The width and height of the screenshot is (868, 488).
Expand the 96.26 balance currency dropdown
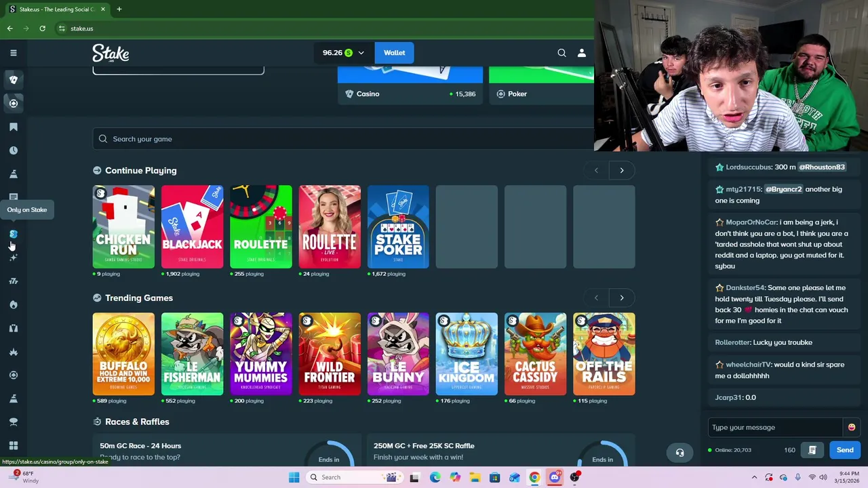tap(361, 53)
